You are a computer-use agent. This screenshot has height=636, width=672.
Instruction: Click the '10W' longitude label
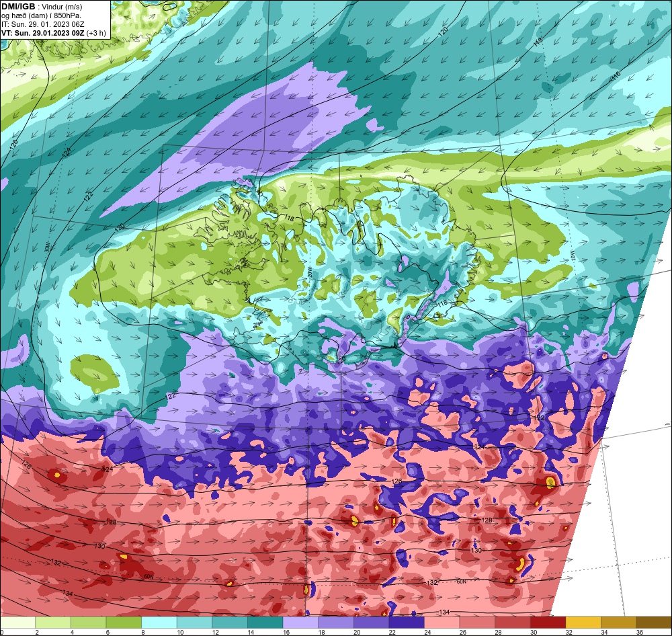[572, 255]
